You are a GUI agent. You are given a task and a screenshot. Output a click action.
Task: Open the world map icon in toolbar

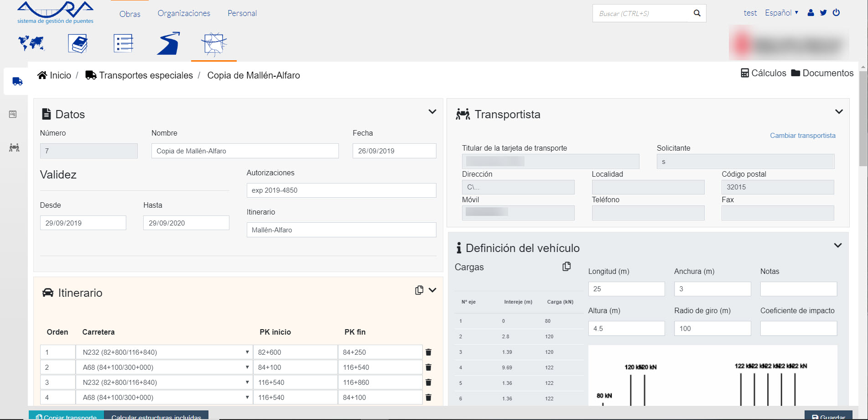click(31, 44)
